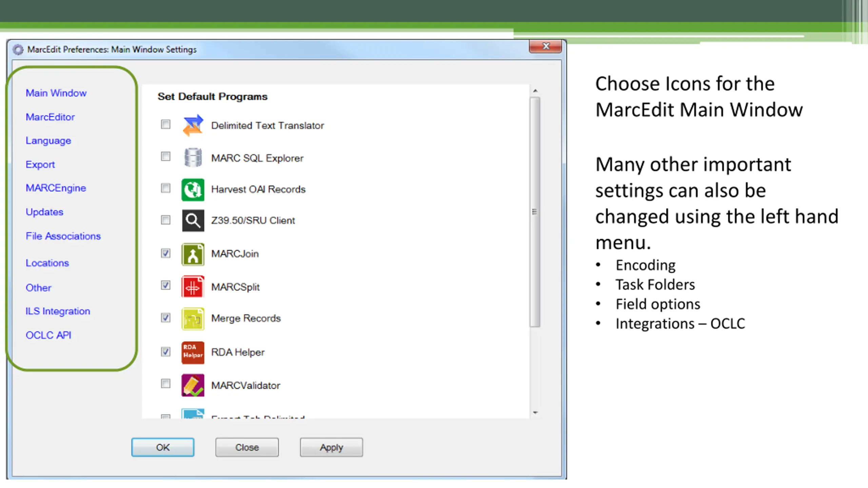The image size is (868, 488).
Task: Click the Harvest OAI Records globe icon
Action: (x=193, y=190)
